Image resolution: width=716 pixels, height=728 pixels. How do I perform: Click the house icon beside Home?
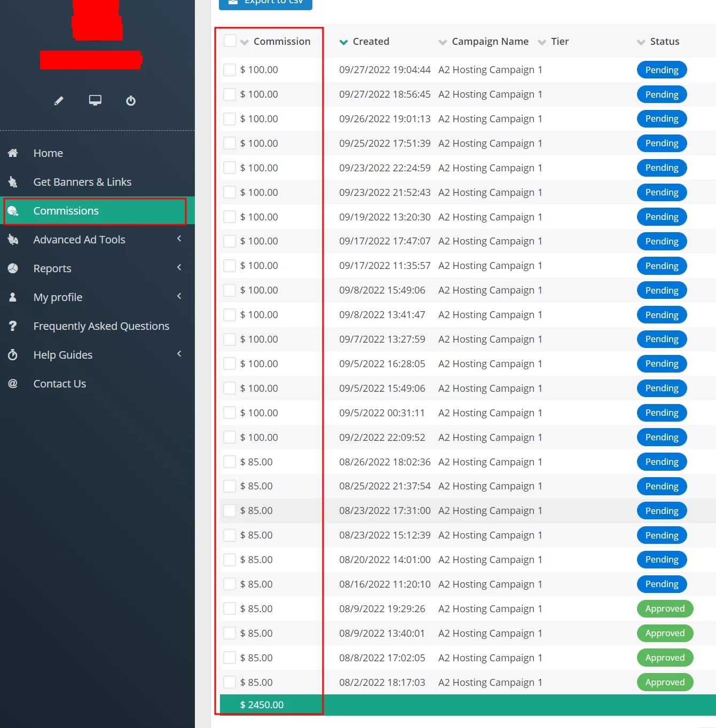[13, 153]
